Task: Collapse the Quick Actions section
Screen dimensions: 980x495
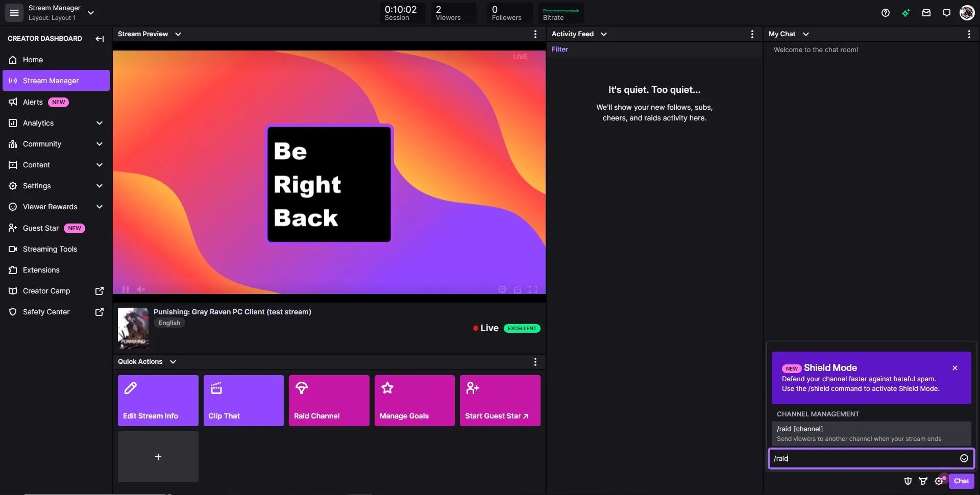Action: pos(173,361)
